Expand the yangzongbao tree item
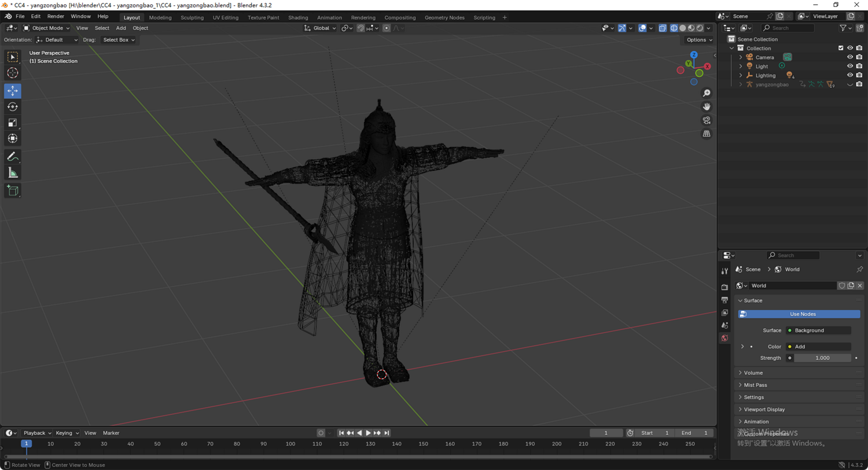Screen dimensions: 868x470 740,85
